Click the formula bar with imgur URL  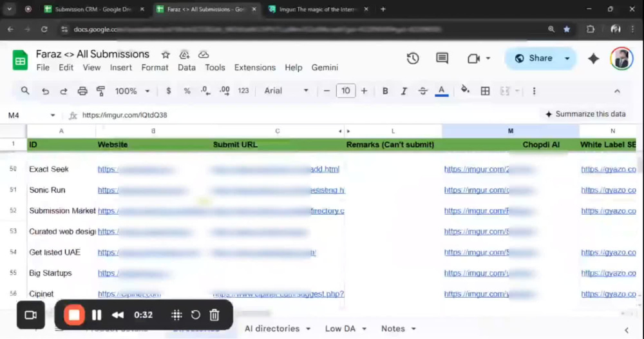[124, 115]
